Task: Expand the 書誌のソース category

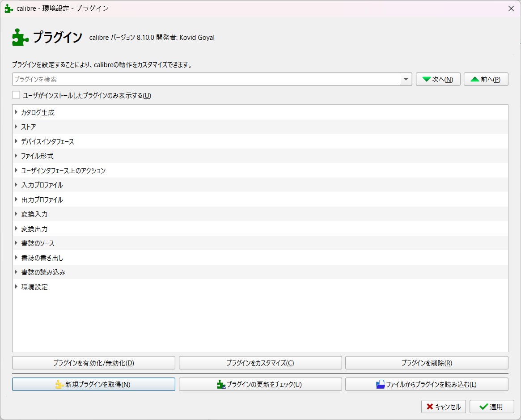Action: pos(16,243)
